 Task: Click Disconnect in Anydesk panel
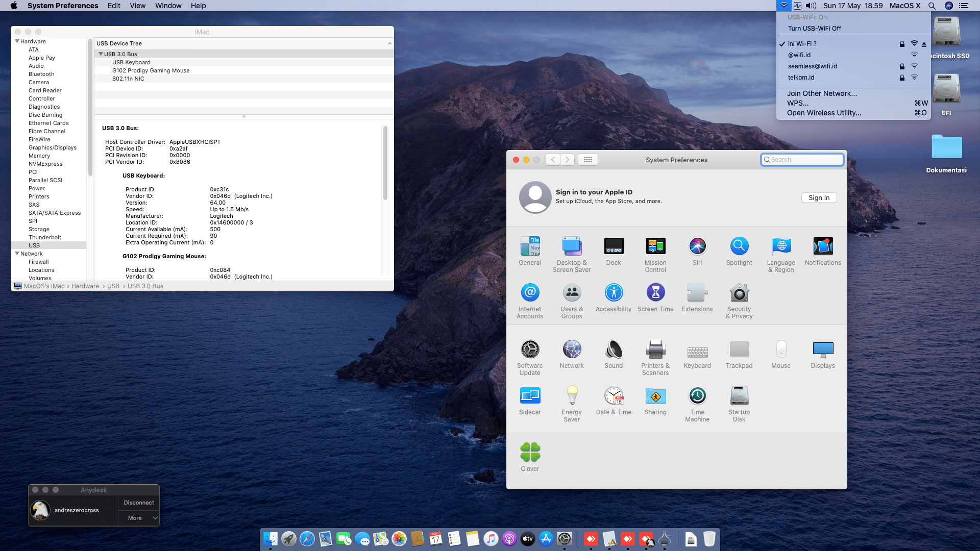click(x=139, y=503)
